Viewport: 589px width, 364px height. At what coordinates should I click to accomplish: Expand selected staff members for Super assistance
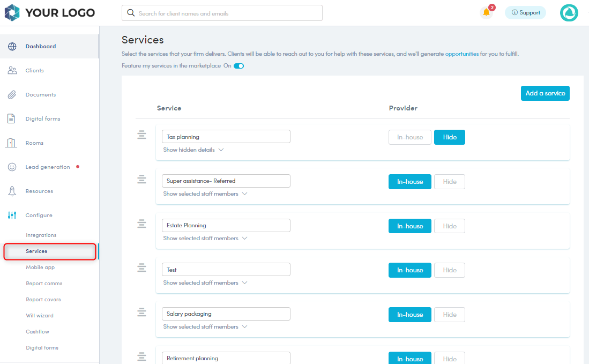pos(205,194)
